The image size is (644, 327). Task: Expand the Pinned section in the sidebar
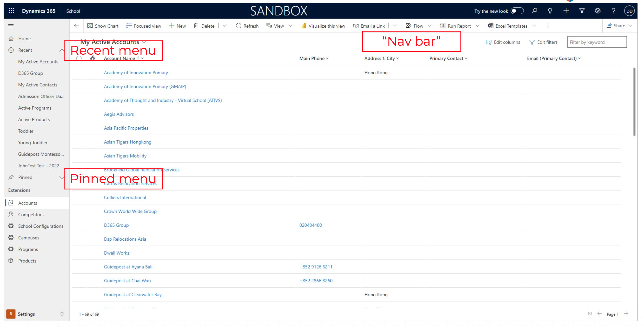tap(62, 177)
